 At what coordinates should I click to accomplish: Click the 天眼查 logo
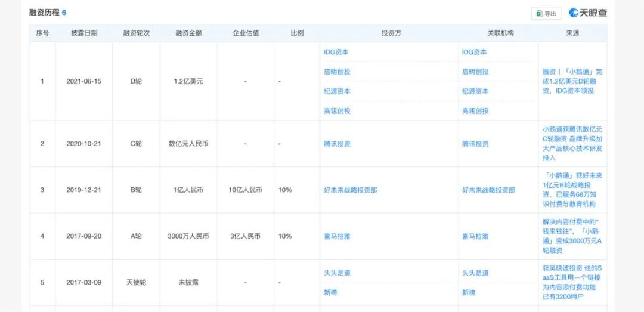click(x=588, y=13)
